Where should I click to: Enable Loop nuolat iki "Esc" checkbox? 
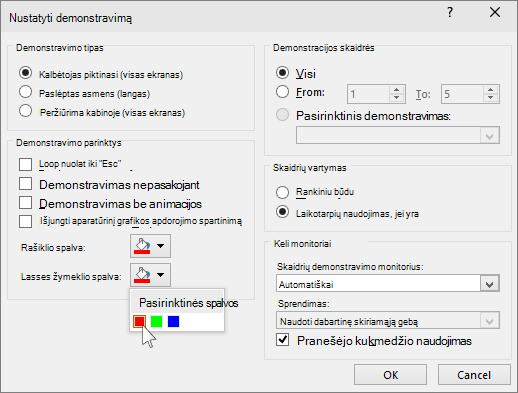(26, 164)
